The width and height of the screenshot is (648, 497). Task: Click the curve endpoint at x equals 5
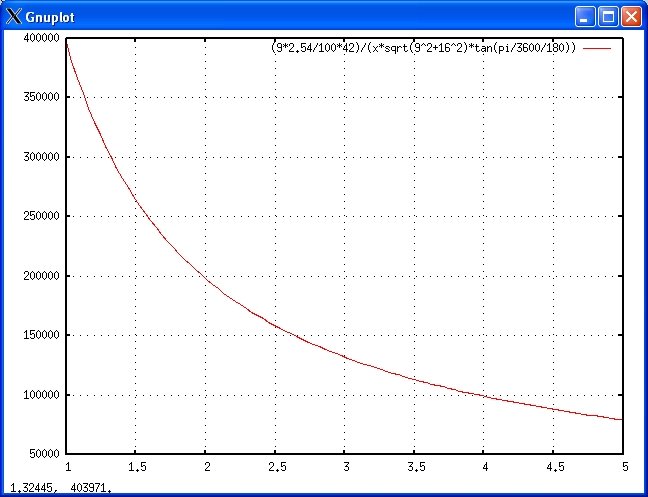tap(622, 420)
